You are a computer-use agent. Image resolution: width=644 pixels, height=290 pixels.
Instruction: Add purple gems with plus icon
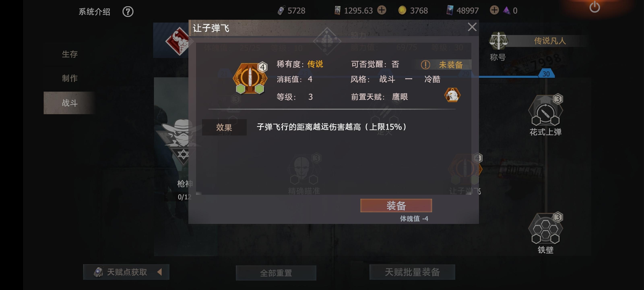point(494,10)
